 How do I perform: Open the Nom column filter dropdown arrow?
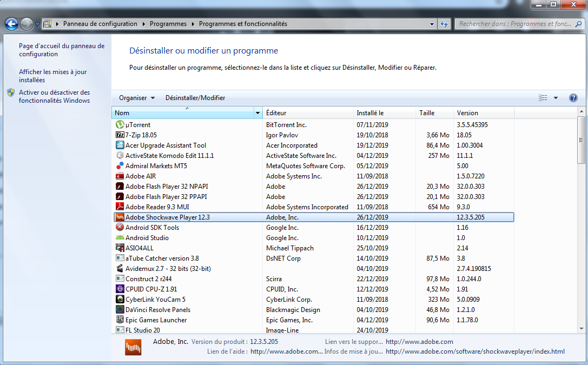click(x=257, y=113)
